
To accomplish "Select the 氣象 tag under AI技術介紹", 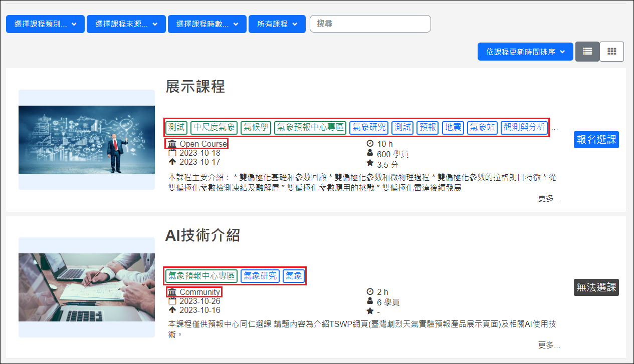I will (x=294, y=275).
